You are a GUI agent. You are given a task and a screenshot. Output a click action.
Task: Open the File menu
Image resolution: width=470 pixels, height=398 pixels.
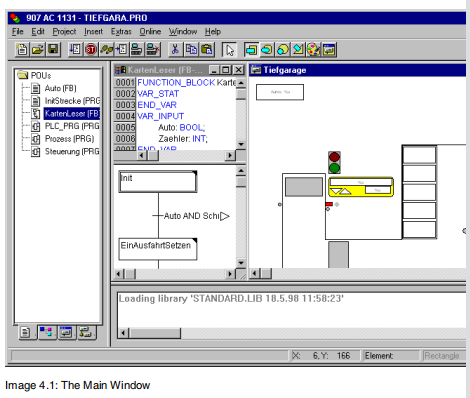tap(18, 32)
